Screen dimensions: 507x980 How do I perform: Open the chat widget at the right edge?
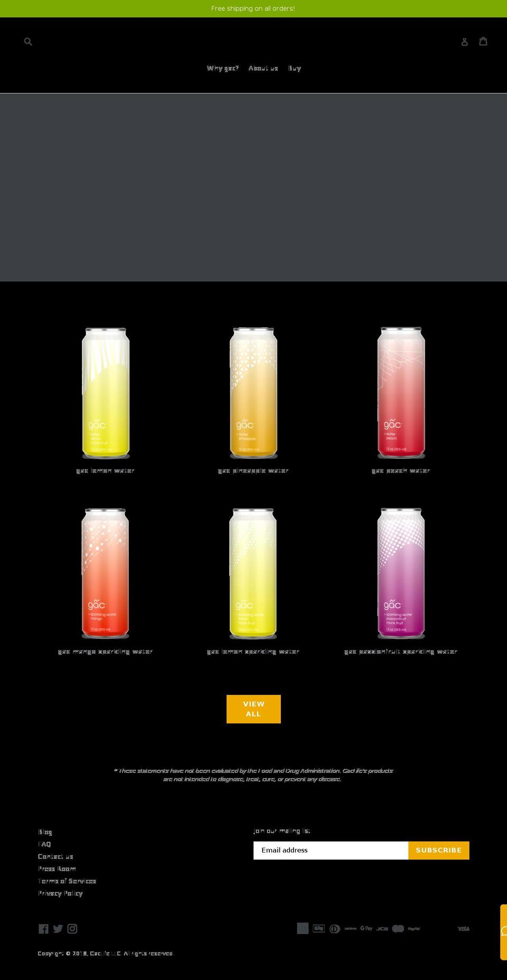coord(504,932)
